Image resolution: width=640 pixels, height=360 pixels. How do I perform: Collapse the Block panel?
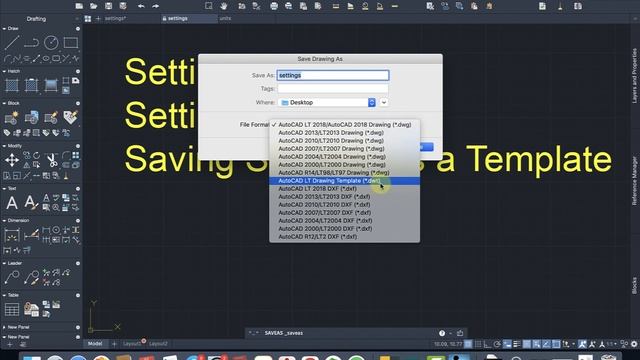click(x=4, y=103)
